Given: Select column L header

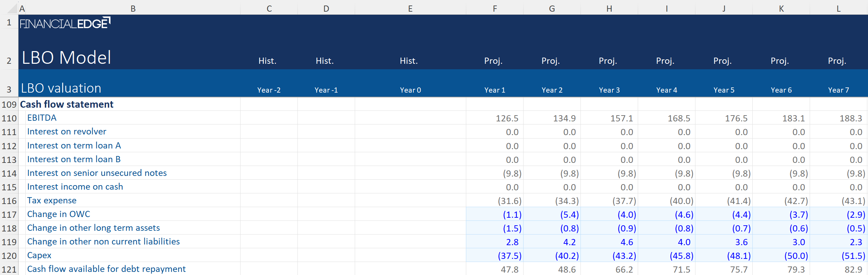Looking at the screenshot, I should tap(838, 9).
